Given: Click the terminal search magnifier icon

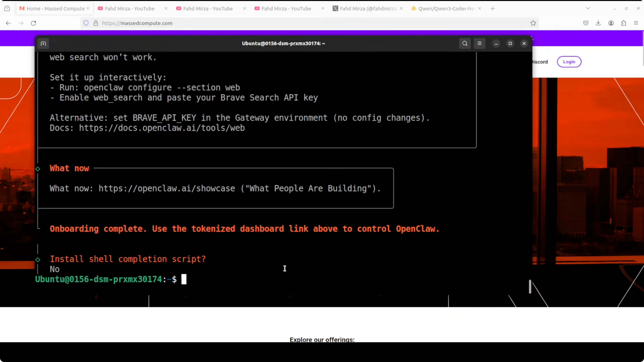Looking at the screenshot, I should pyautogui.click(x=465, y=44).
